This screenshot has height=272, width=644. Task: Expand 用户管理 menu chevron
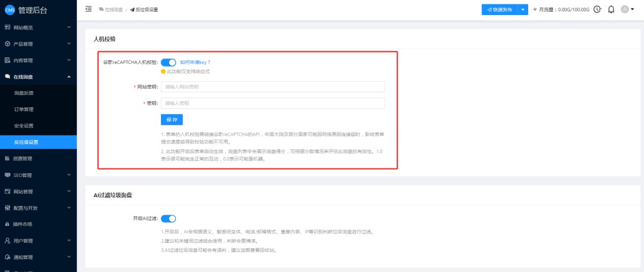click(x=69, y=241)
